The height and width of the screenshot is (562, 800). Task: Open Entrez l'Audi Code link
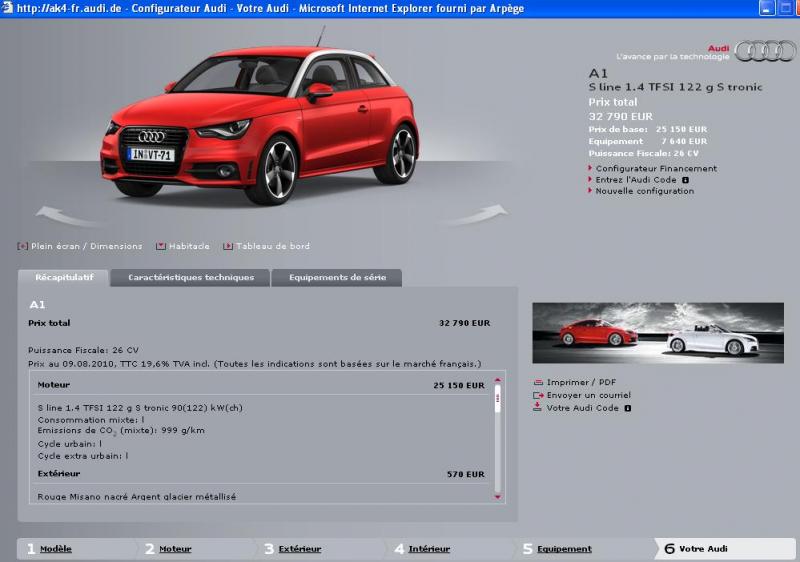pos(636,180)
